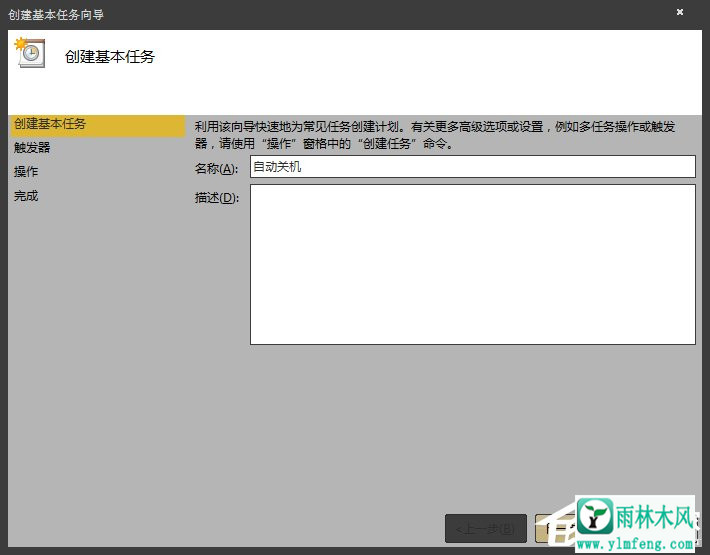
Task: Click inside the 描述 description text area
Action: pos(473,264)
